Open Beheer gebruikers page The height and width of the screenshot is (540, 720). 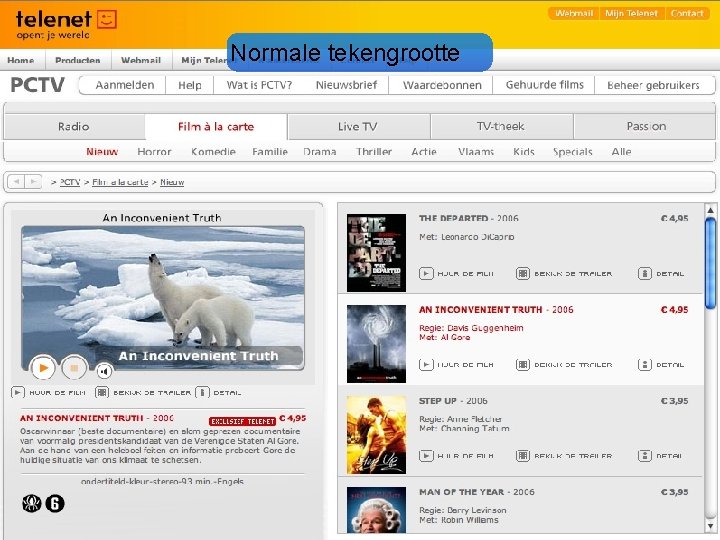click(x=653, y=85)
